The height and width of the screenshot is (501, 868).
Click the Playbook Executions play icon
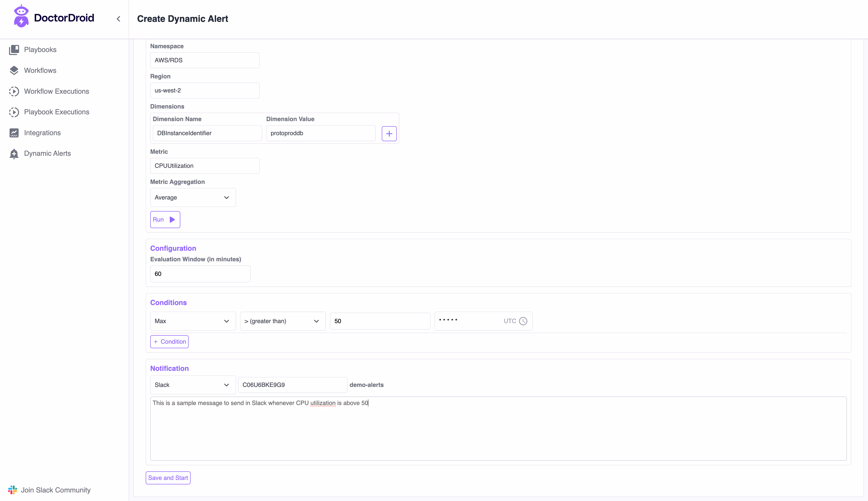click(x=14, y=112)
